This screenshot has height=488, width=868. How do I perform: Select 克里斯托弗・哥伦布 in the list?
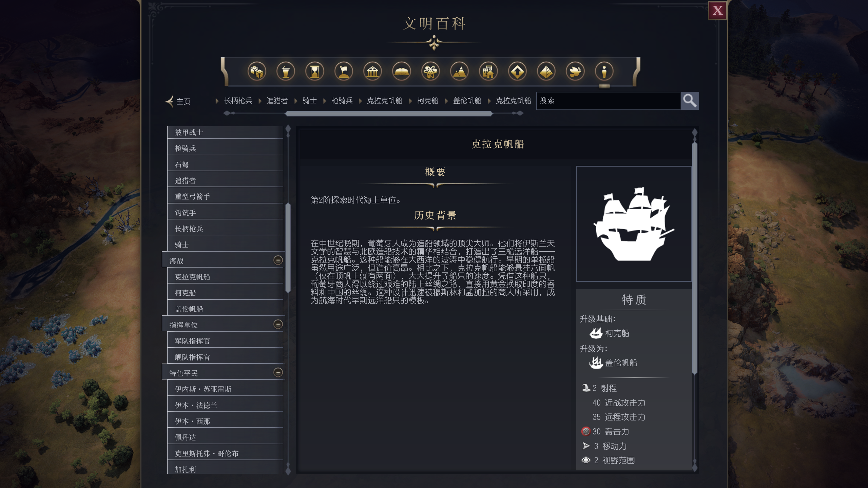(x=225, y=453)
